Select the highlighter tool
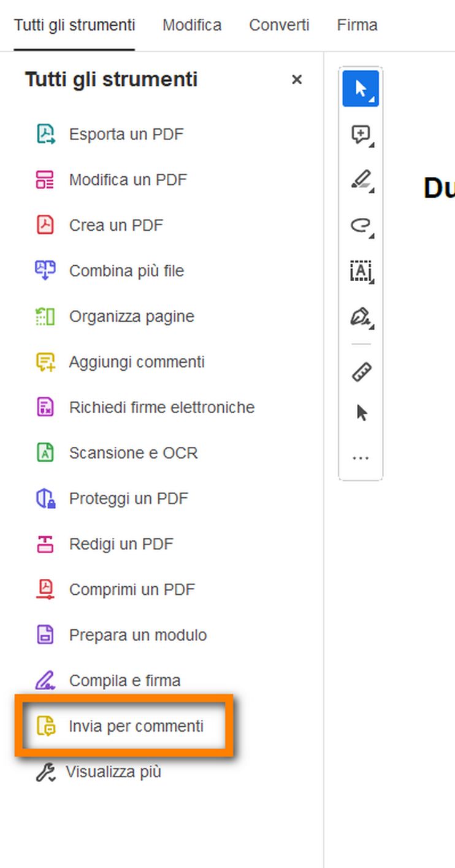The image size is (455, 868). click(x=361, y=180)
